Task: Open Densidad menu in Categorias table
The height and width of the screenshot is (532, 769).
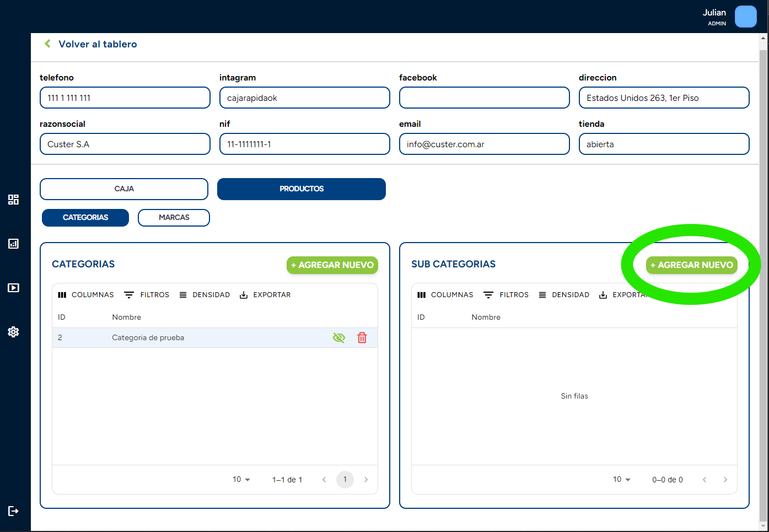Action: 205,295
